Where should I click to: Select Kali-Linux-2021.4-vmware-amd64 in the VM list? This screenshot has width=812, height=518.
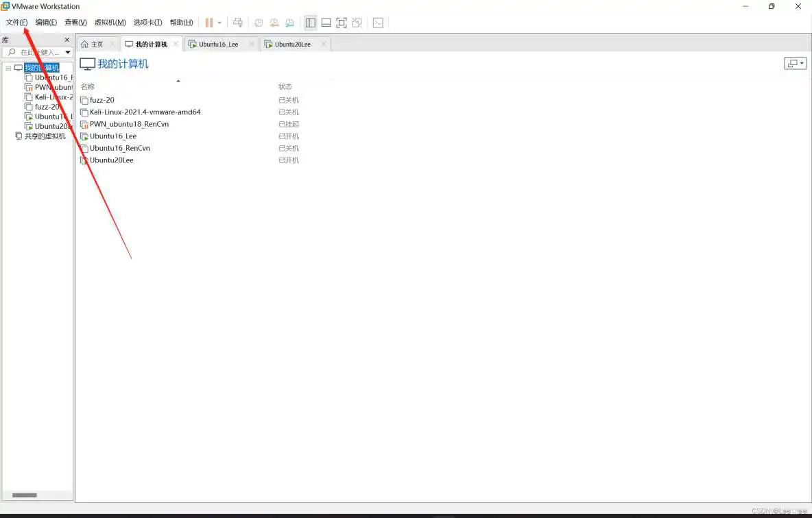[x=145, y=112]
